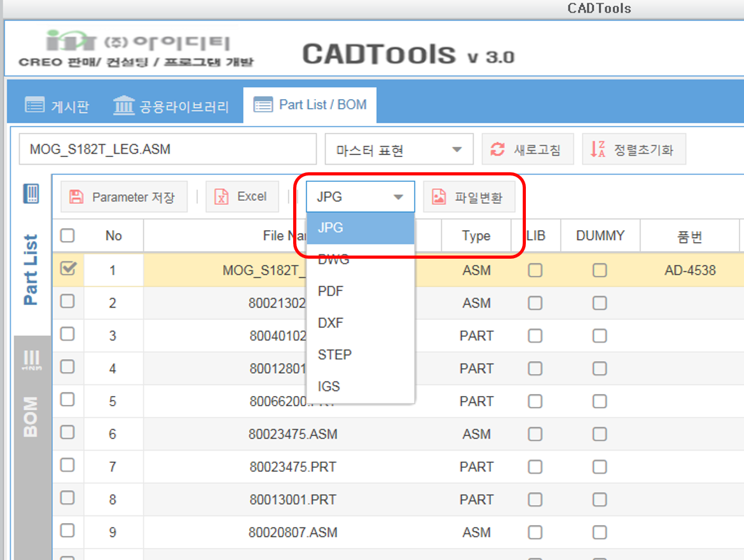Choose JPG from the format list
Screen dimensions: 744x560
pyautogui.click(x=361, y=228)
